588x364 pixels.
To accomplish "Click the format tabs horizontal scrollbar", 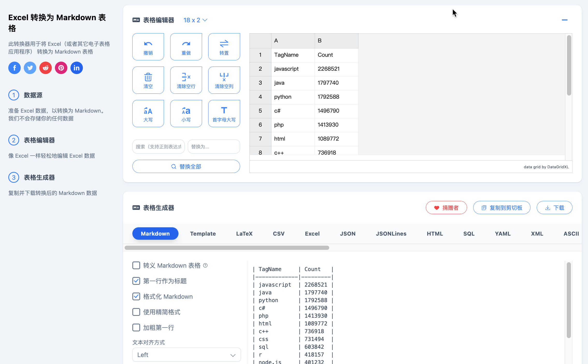I will 227,248.
